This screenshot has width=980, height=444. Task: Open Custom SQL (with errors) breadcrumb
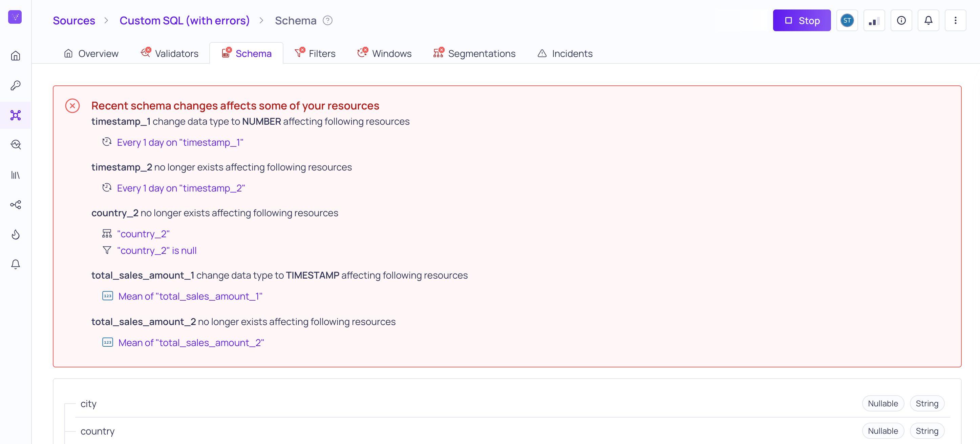tap(184, 20)
